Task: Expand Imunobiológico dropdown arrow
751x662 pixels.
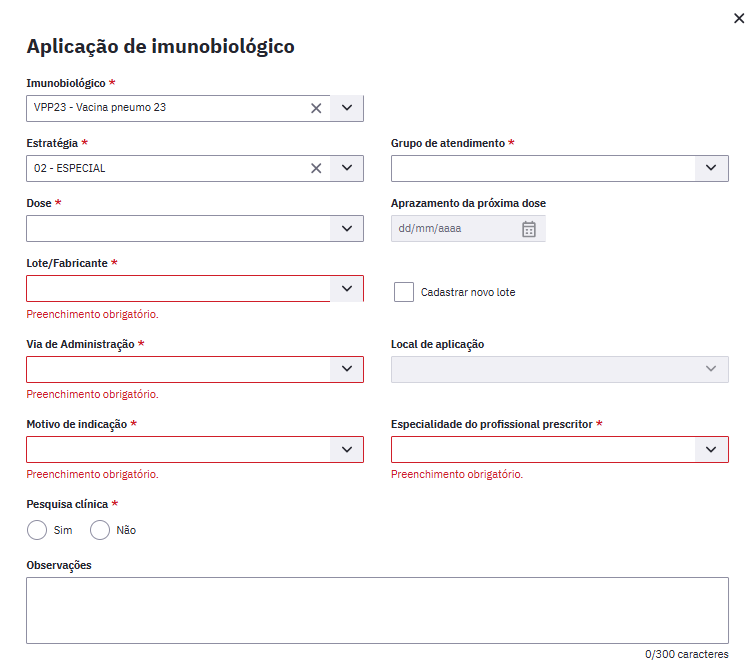Action: click(346, 108)
